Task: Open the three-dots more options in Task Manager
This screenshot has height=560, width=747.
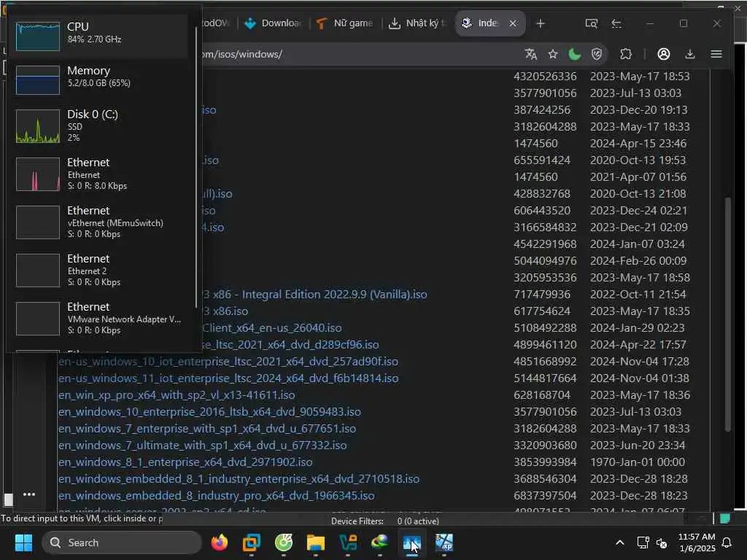Action: tap(29, 494)
